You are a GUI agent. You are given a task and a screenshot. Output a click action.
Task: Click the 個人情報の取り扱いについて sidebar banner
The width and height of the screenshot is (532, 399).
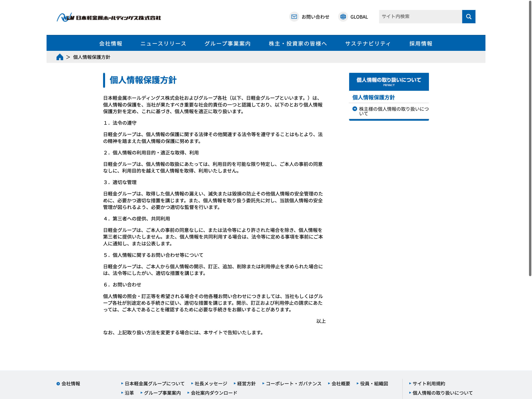(389, 81)
